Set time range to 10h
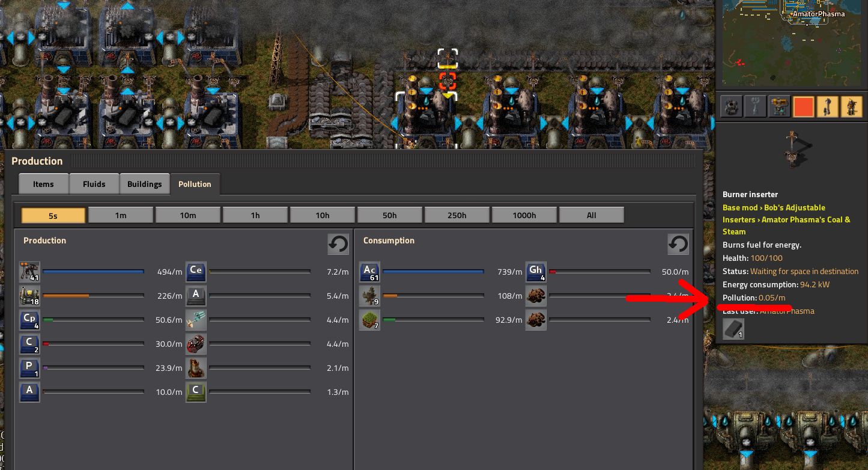The image size is (868, 470). pos(322,215)
